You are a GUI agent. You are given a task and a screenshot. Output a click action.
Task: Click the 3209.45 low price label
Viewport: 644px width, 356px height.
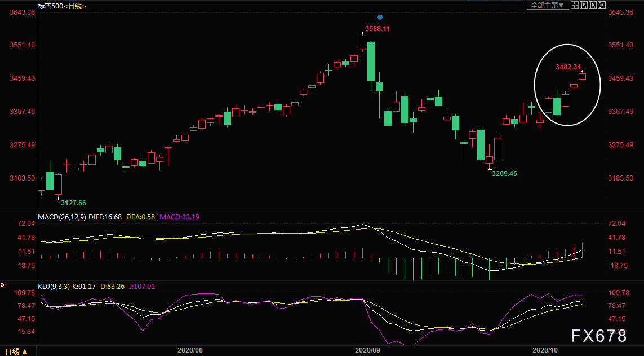[x=504, y=173]
